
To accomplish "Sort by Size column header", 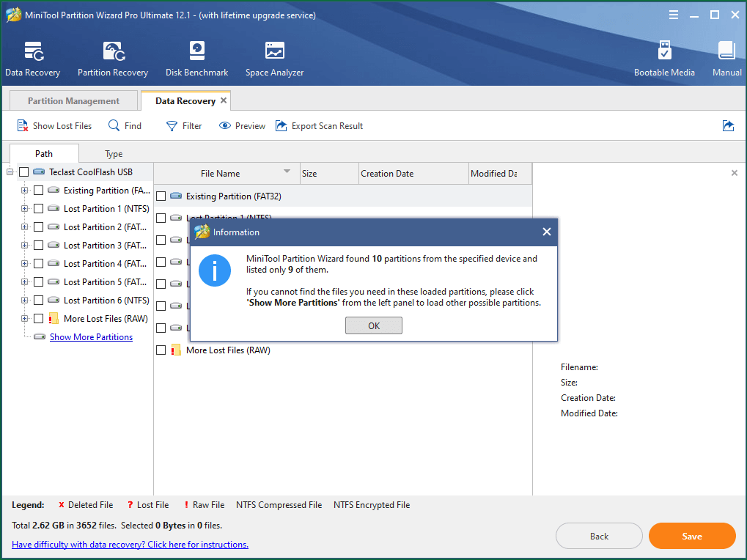I will click(x=329, y=173).
